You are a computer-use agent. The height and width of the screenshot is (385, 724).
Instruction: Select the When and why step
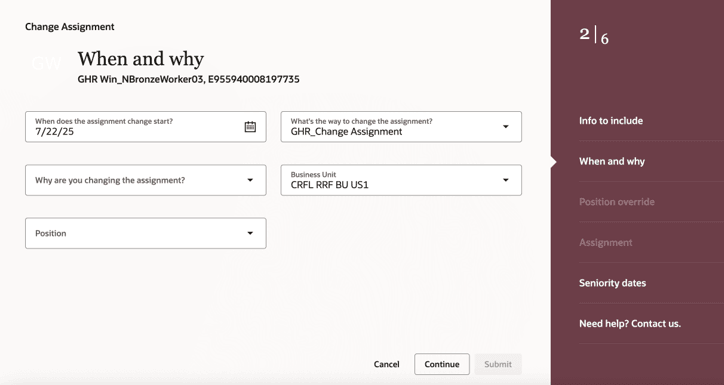click(612, 161)
